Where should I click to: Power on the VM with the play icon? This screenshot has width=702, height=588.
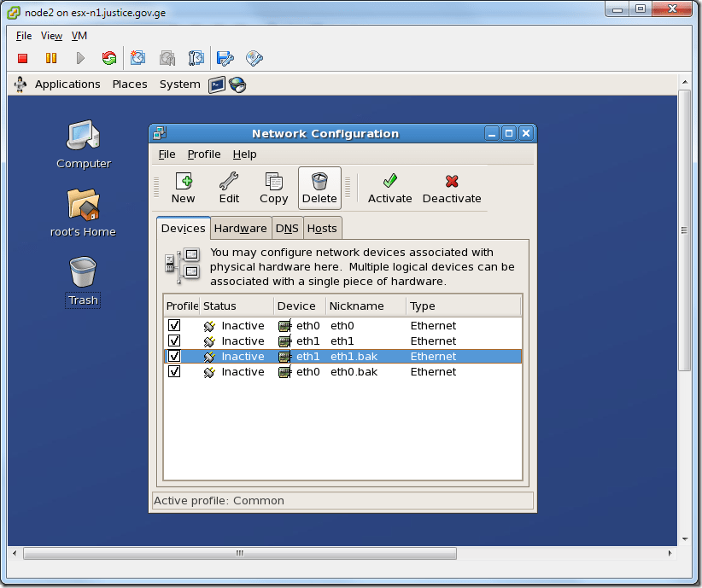(x=78, y=57)
